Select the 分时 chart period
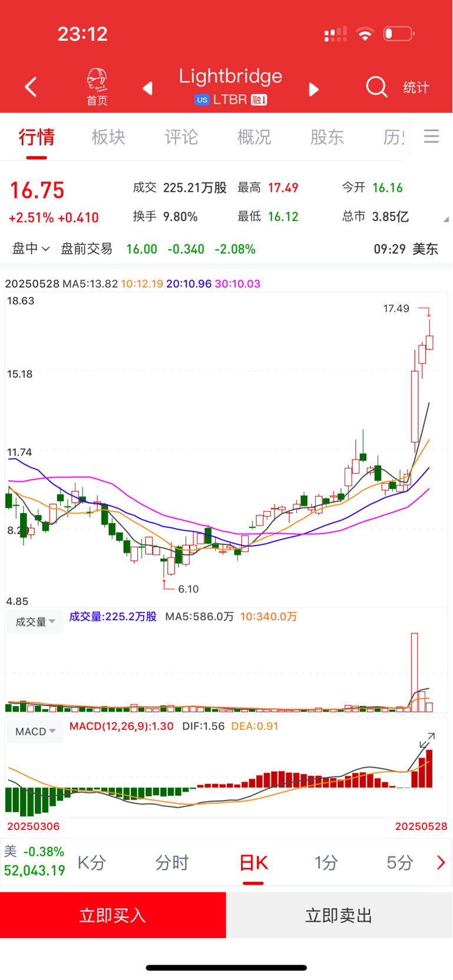This screenshot has width=453, height=980. (171, 863)
